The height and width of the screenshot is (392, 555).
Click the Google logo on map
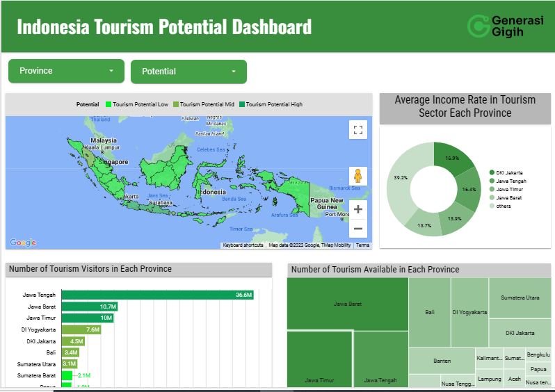pyautogui.click(x=23, y=243)
